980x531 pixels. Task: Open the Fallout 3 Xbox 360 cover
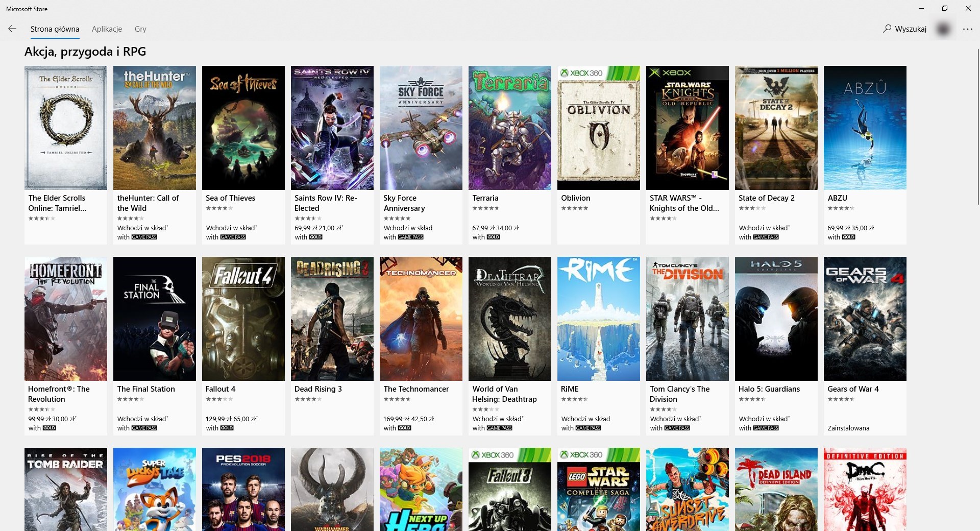[x=510, y=489]
